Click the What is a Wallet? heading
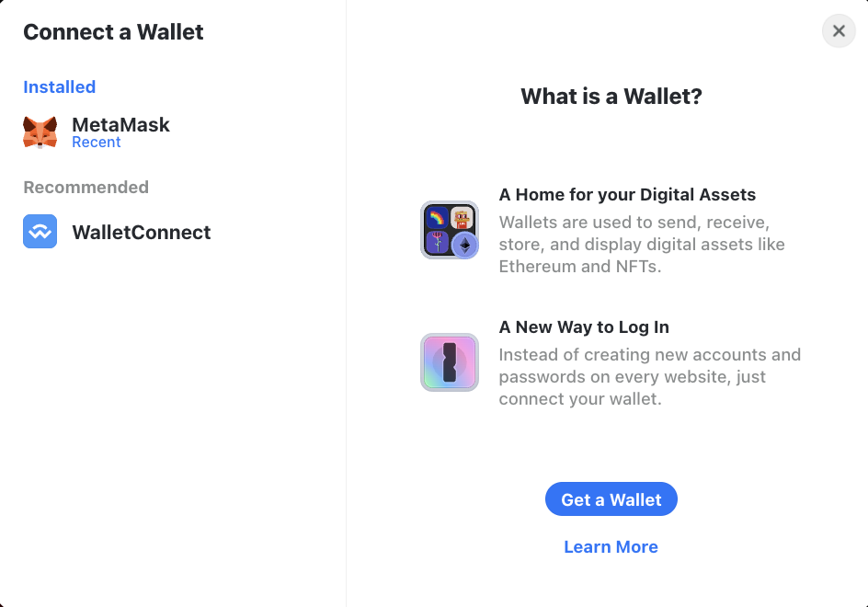Screen dimensions: 868x607 tap(611, 97)
